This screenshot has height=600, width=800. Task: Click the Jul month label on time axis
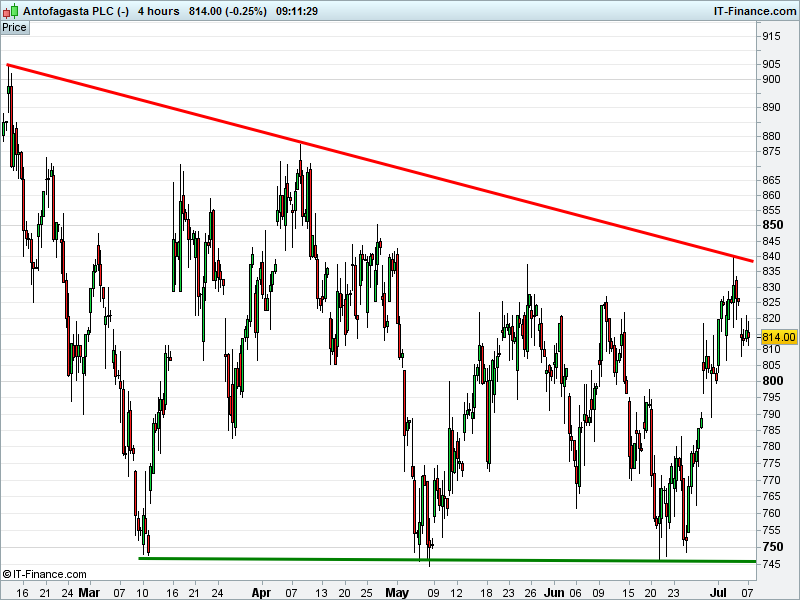coord(718,592)
